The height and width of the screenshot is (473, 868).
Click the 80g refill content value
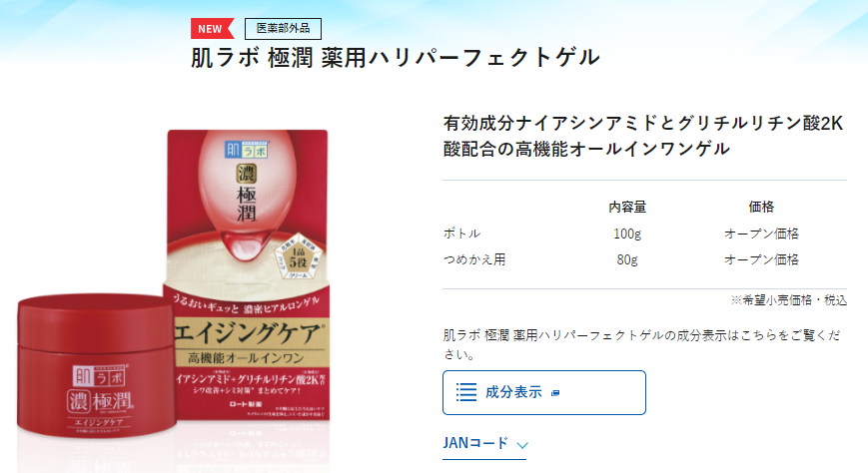pyautogui.click(x=627, y=259)
